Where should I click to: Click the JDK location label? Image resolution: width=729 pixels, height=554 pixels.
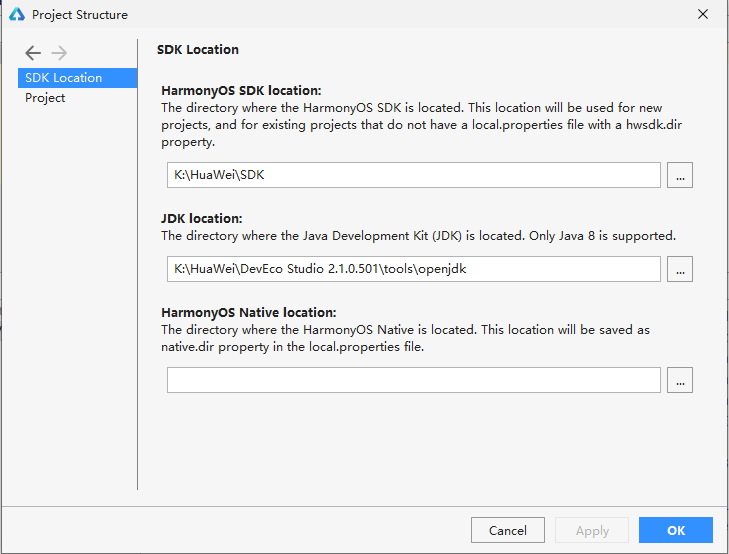202,218
